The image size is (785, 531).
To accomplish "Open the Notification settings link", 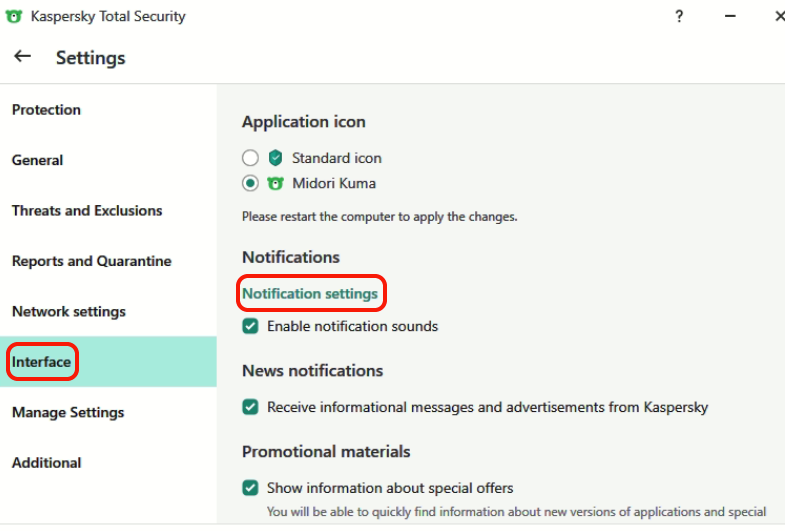I will click(310, 294).
